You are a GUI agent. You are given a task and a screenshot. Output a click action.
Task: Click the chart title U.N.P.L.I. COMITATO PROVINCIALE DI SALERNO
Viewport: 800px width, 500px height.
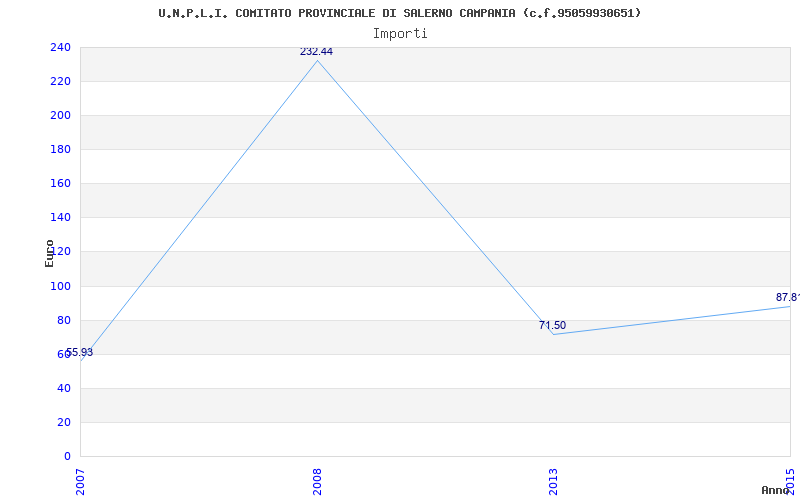coord(399,13)
